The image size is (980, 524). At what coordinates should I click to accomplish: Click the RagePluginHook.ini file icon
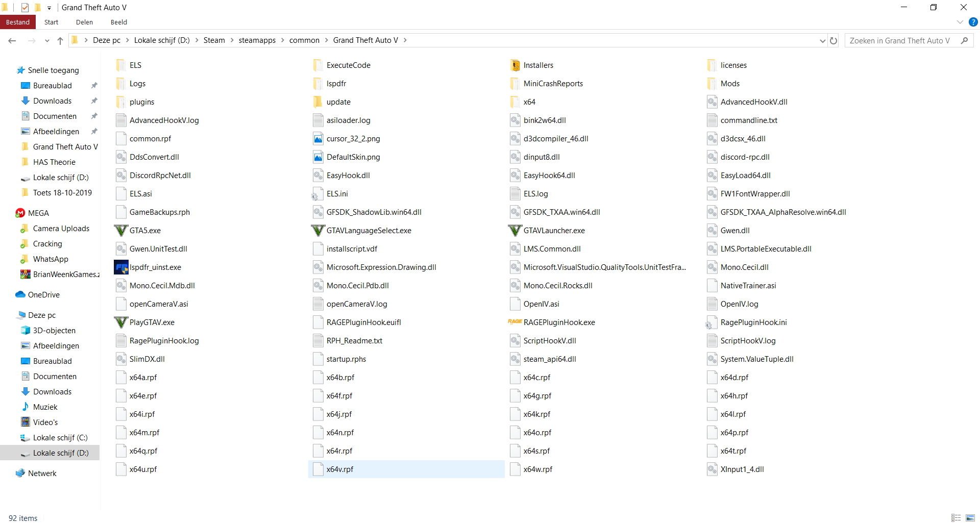(x=712, y=322)
